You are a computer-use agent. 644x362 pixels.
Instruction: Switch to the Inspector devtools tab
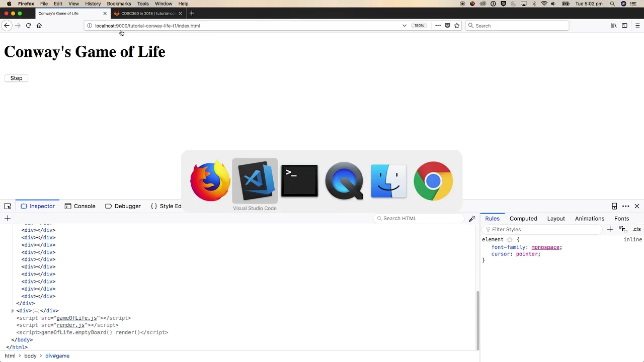click(x=38, y=206)
